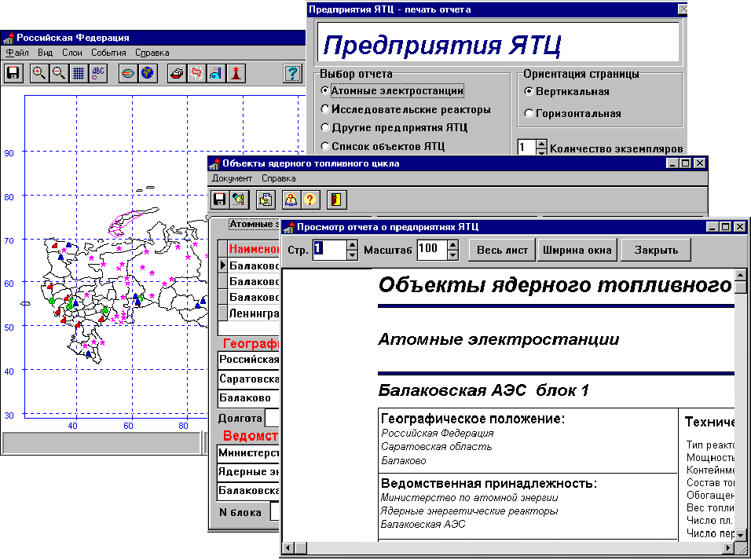The image size is (751, 560).
Task: Decrease the Масштаб scale value
Action: 452,255
